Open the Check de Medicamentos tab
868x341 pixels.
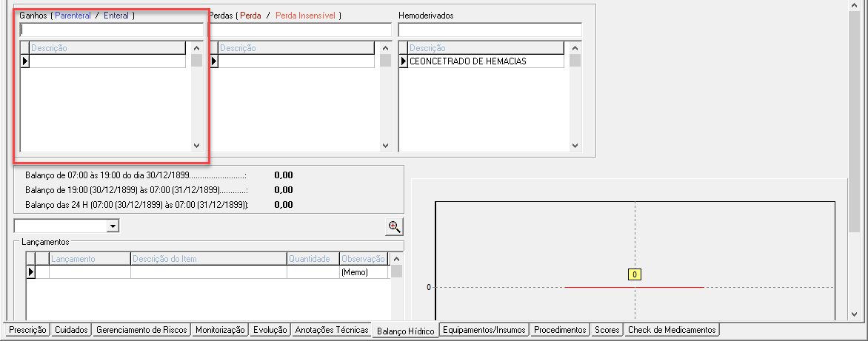pos(672,330)
